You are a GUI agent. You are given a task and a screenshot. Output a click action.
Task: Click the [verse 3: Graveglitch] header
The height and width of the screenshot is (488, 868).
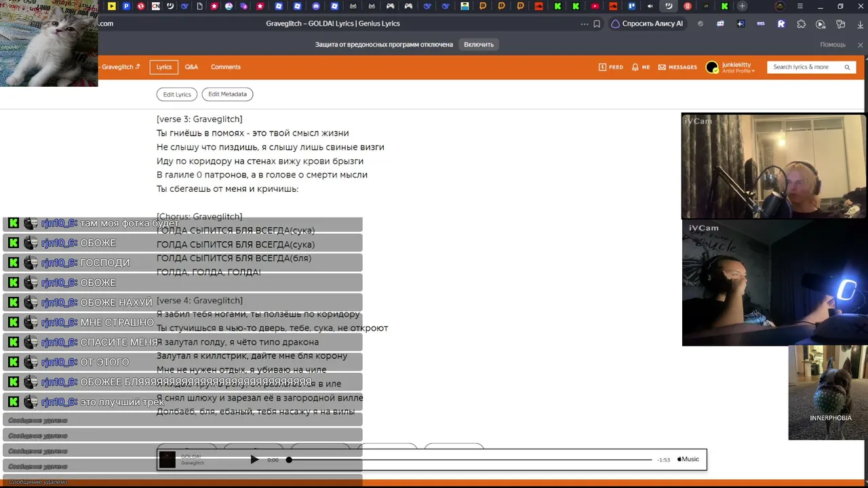(199, 119)
